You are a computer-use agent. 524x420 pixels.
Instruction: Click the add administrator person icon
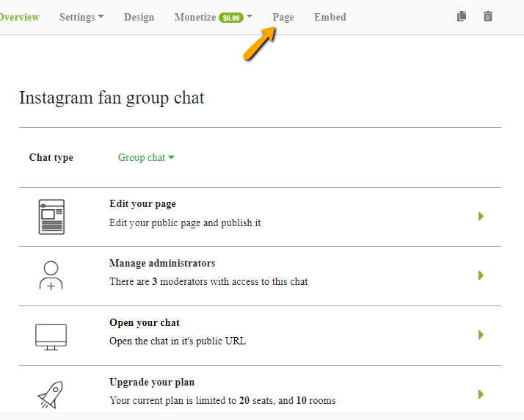(x=51, y=275)
